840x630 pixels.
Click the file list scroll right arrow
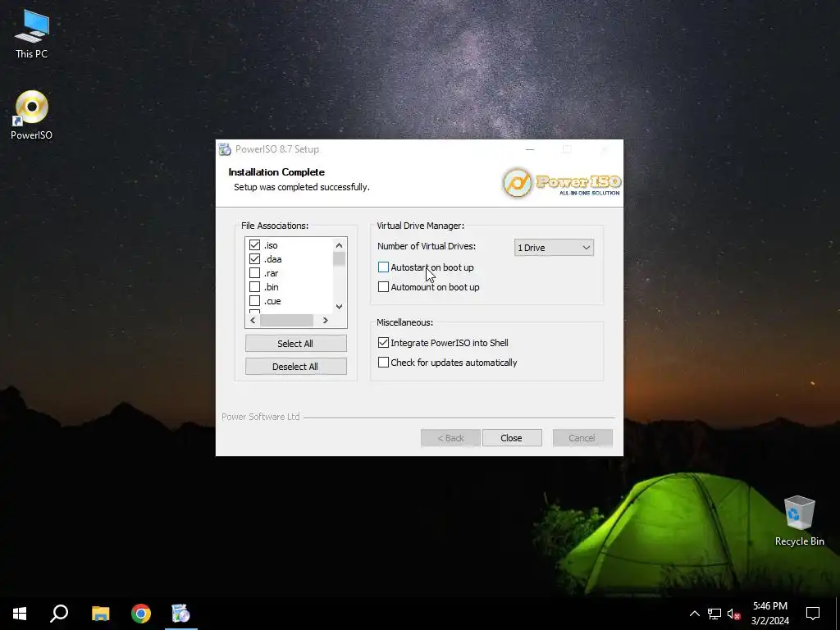325,320
